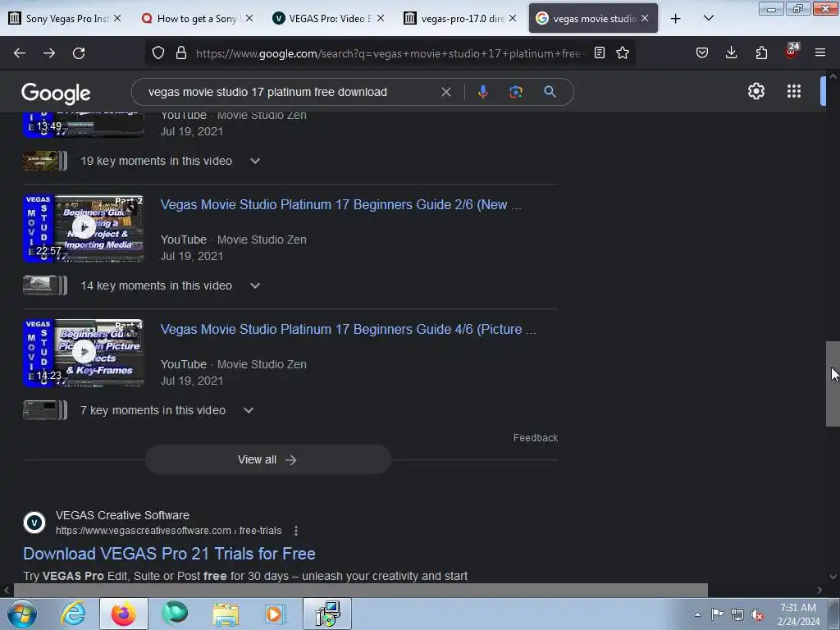
Task: Open the Firefox downloads panel
Action: (731, 52)
